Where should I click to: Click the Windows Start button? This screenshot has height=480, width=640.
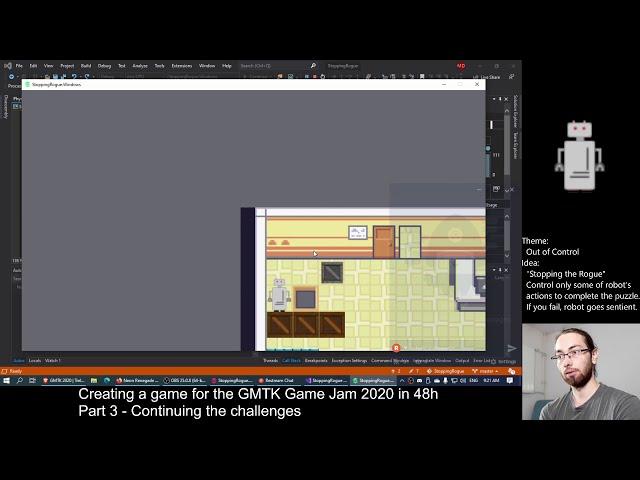[6, 380]
